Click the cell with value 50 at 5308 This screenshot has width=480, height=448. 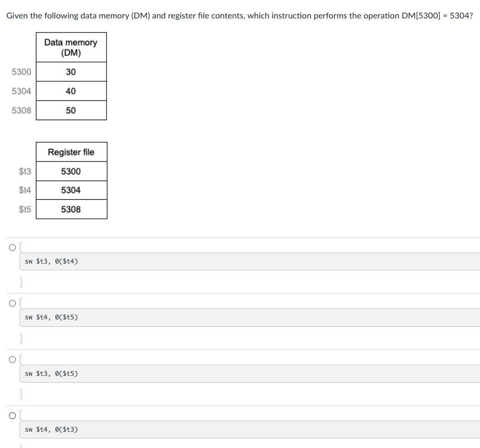[x=71, y=110]
